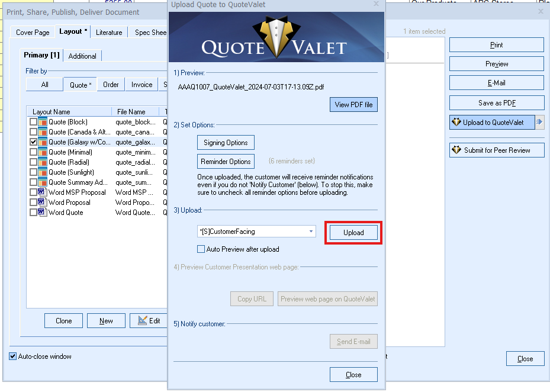Image resolution: width=550 pixels, height=392 pixels.
Task: Click the Quote (Galaxy w/Co...) layout icon
Action: (x=43, y=142)
